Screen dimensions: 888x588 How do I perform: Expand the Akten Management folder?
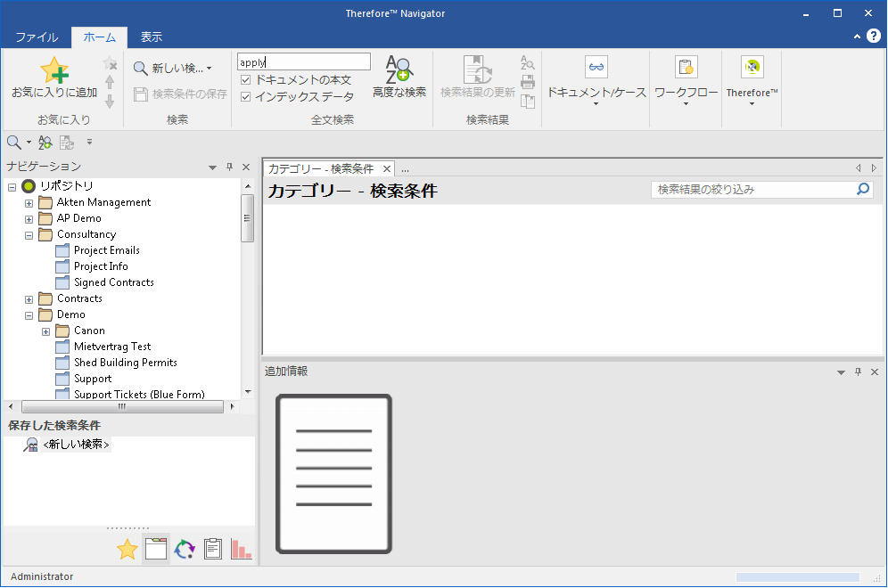coord(29,203)
